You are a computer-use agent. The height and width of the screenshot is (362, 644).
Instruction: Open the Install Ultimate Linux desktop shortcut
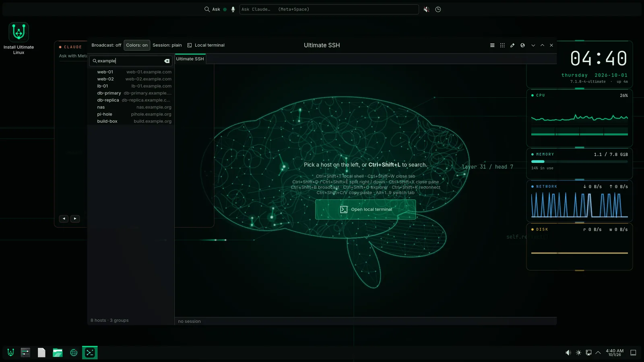pos(19,39)
